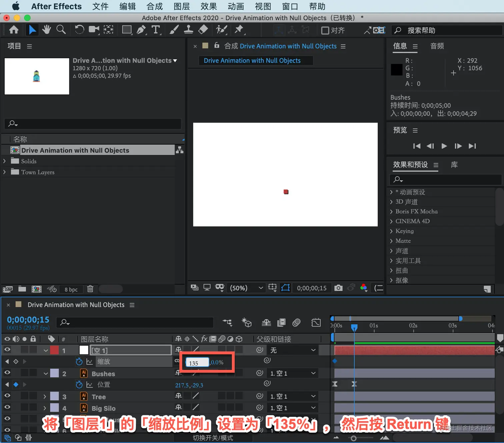The image size is (504, 443).
Task: Toggle the 缩放 scale stopwatch
Action: click(79, 361)
